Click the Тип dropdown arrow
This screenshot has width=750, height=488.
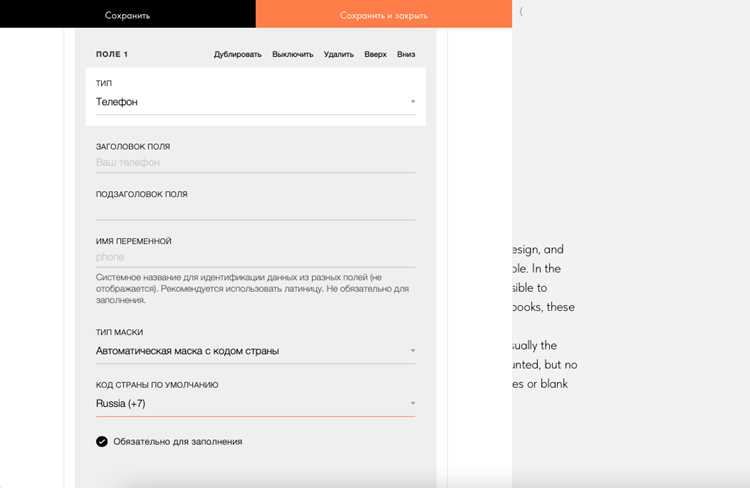pos(413,101)
